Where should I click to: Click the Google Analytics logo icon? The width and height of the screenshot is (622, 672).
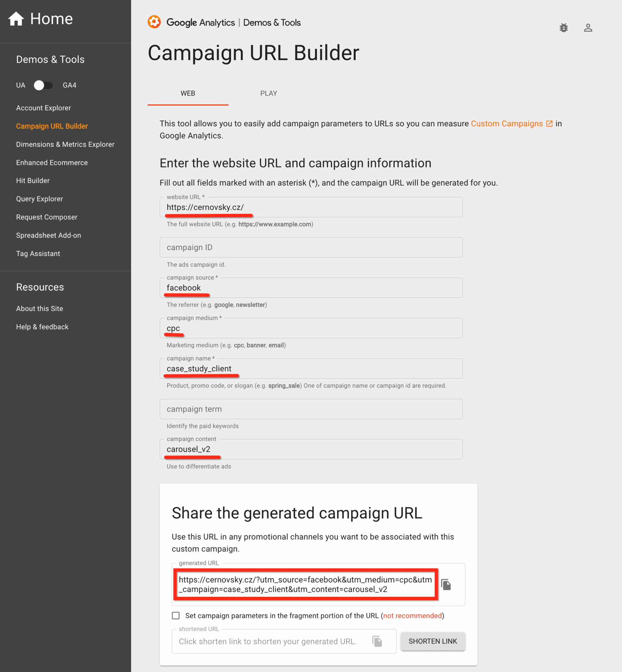click(x=154, y=22)
